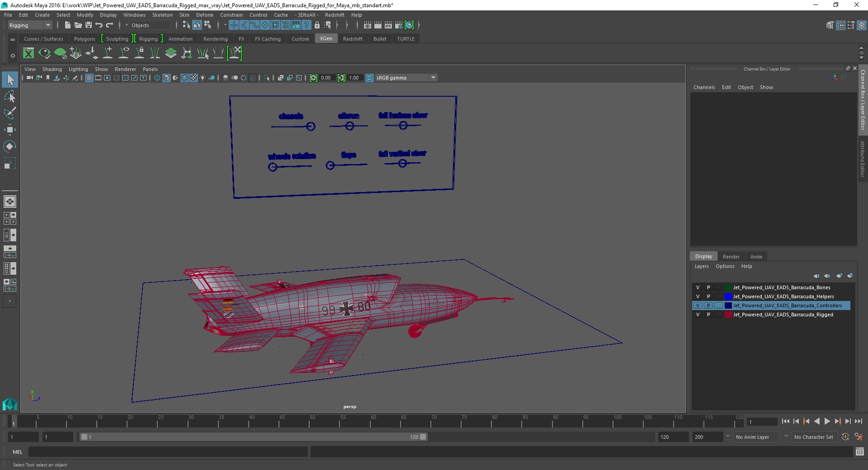
Task: Open the Attribute Editor side tab
Action: [x=863, y=159]
